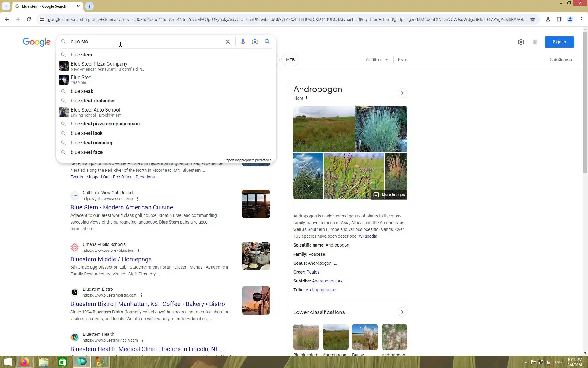Viewport: 588px width, 368px height.
Task: Open Google quick settings gear
Action: click(521, 42)
